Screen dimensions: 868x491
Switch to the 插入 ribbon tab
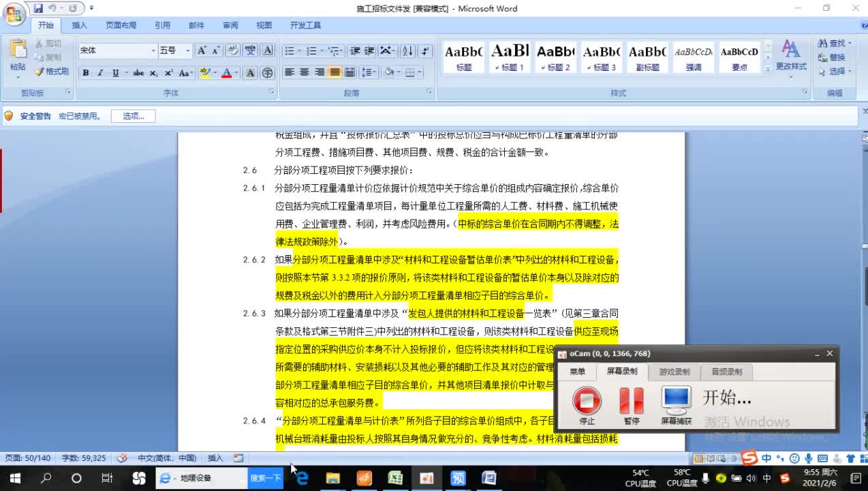80,25
